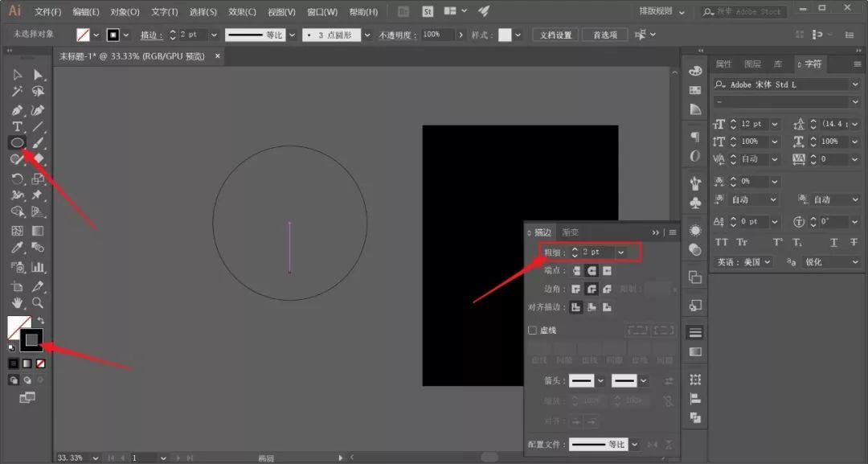Select the Shape Builder tool
The width and height of the screenshot is (868, 464).
pyautogui.click(x=17, y=212)
